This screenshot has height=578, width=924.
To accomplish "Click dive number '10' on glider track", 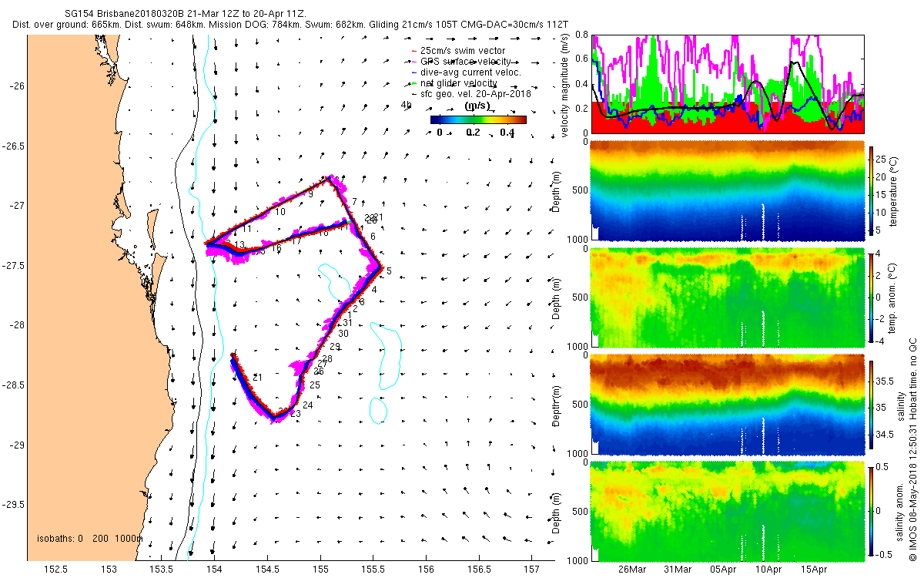I will pyautogui.click(x=280, y=211).
